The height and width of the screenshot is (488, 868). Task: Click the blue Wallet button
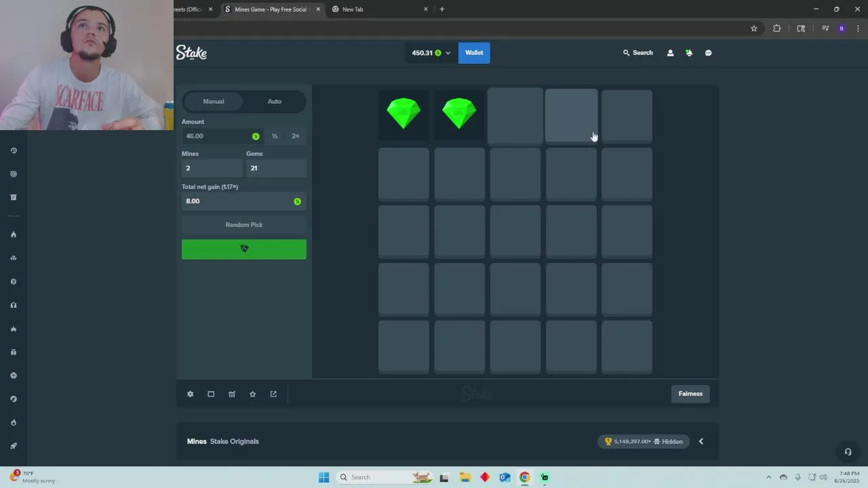[x=474, y=53]
